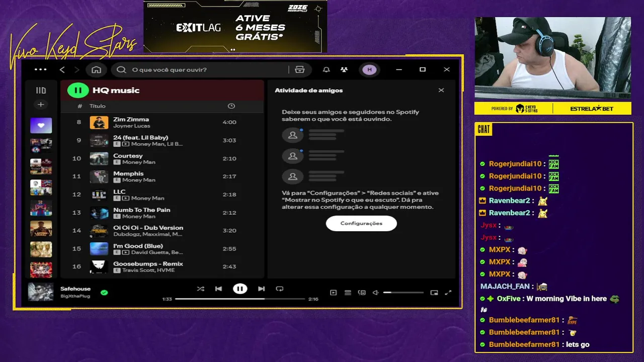The image size is (644, 362).
Task: Mute with the volume speaker icon
Action: click(x=375, y=293)
